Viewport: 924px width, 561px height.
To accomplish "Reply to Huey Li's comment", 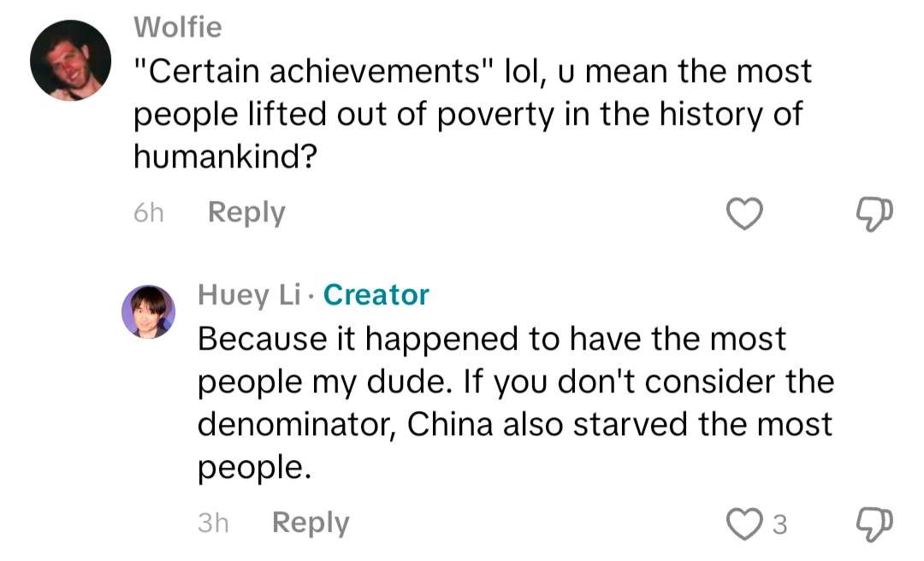I will click(311, 523).
